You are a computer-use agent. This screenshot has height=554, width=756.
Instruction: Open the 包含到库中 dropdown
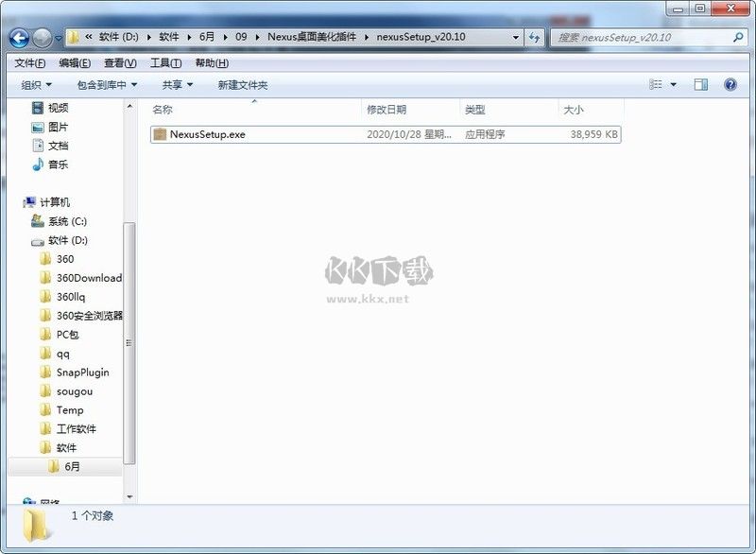(x=107, y=85)
